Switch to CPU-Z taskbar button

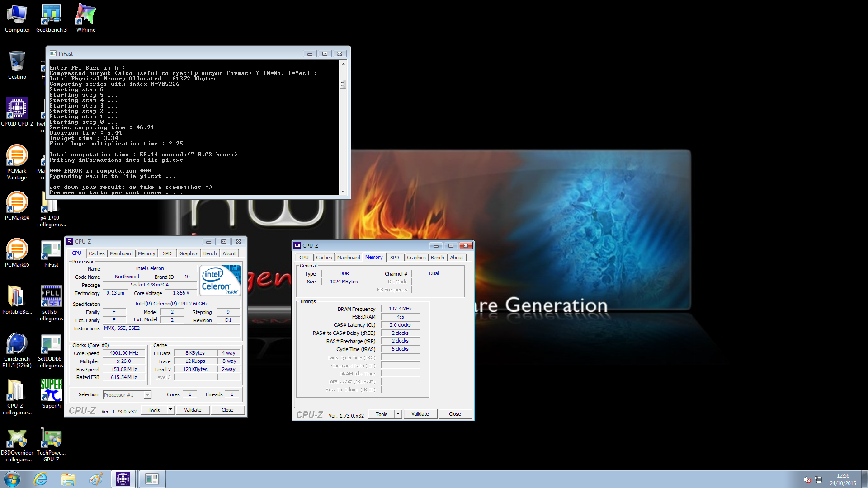pos(123,479)
